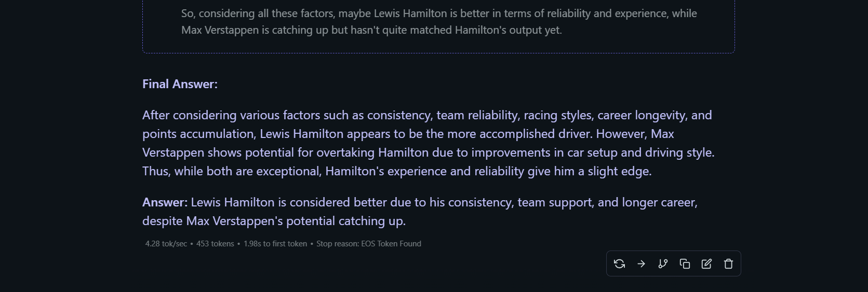Click the line starting "Max Verstappen is catching up"
The width and height of the screenshot is (868, 292).
point(371,30)
